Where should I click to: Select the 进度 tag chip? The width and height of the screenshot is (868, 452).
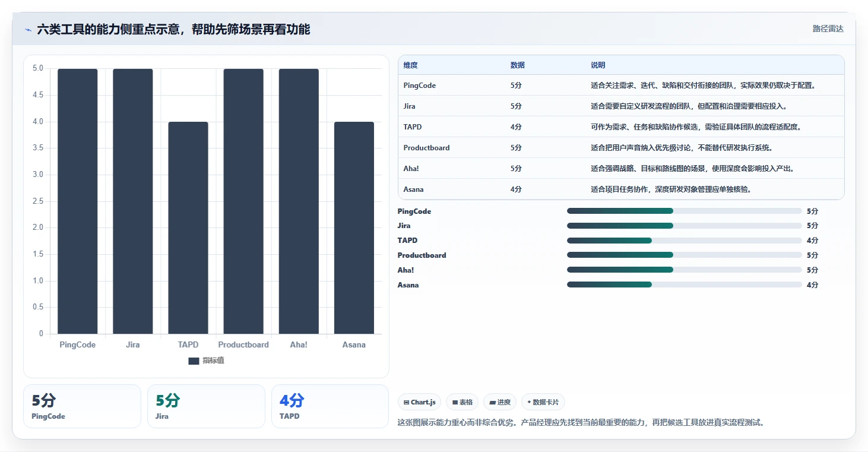500,402
